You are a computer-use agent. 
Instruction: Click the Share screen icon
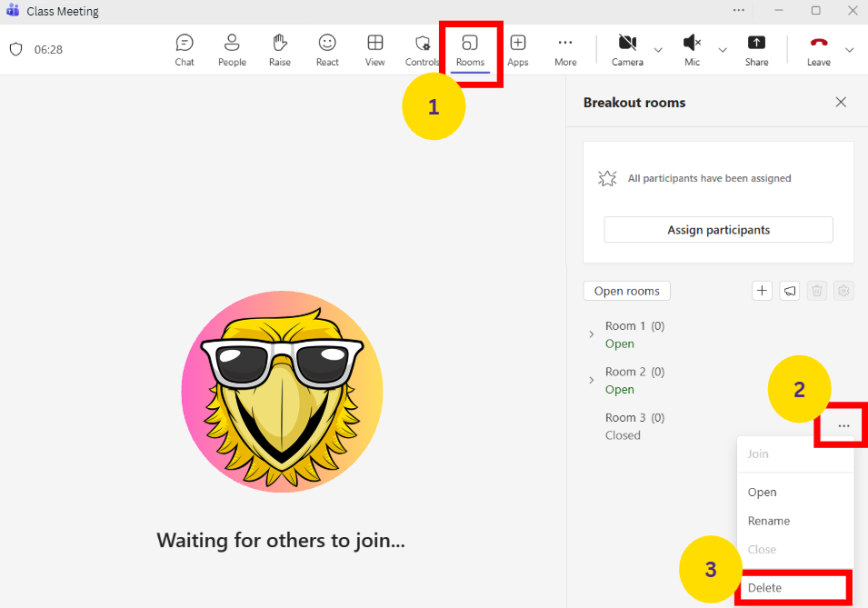tap(756, 49)
